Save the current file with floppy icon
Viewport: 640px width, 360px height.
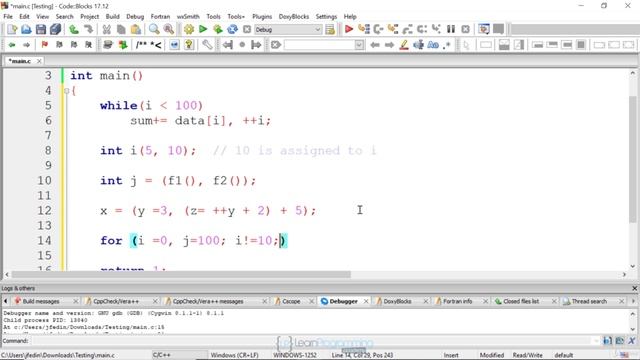(x=41, y=29)
